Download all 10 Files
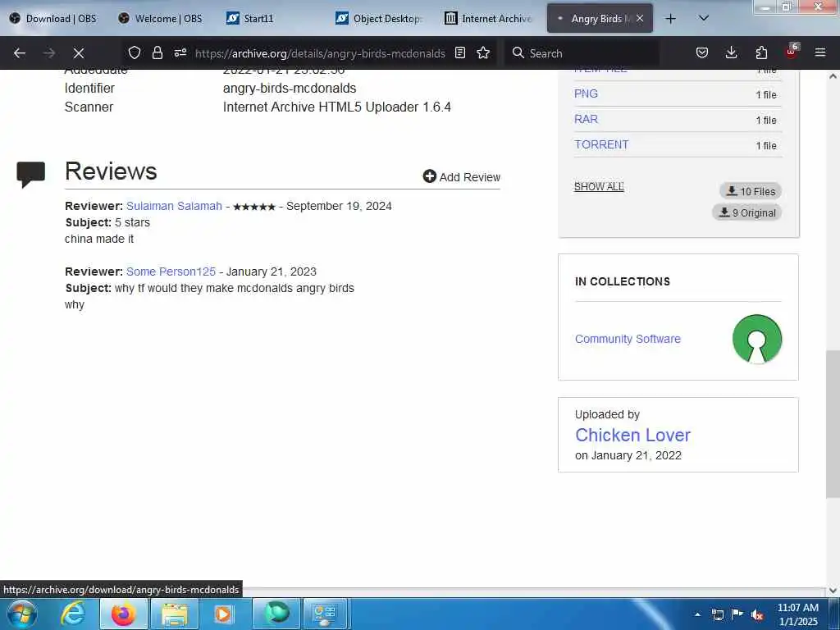 (x=751, y=191)
